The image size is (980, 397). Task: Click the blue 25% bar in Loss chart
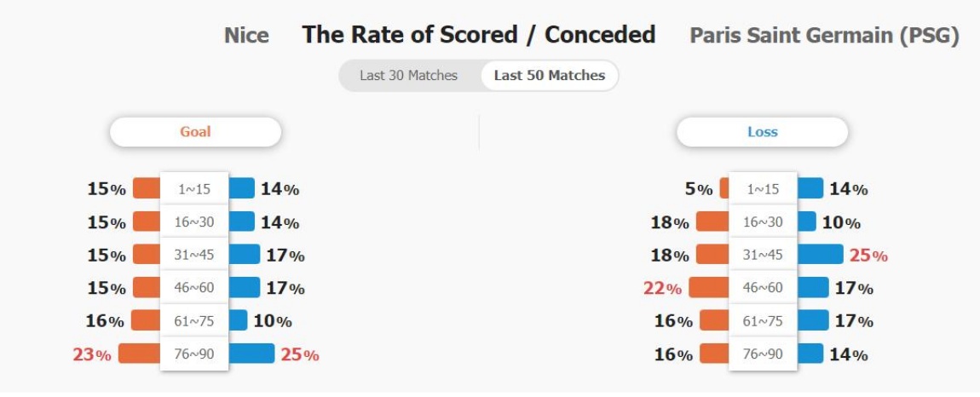tap(820, 255)
